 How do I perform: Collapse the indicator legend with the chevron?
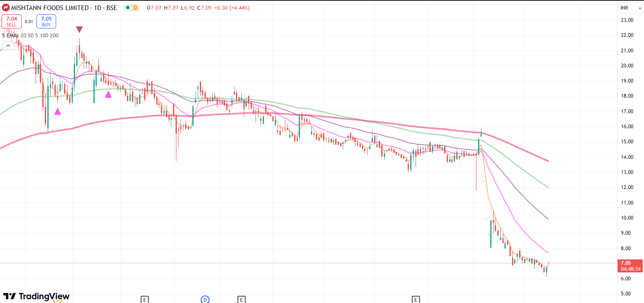7,46
